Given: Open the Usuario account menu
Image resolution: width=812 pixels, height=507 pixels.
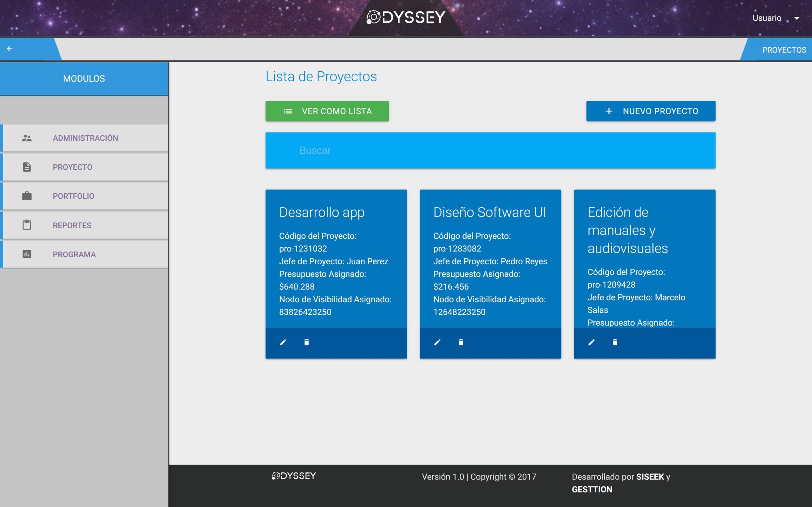Looking at the screenshot, I should 767,18.
